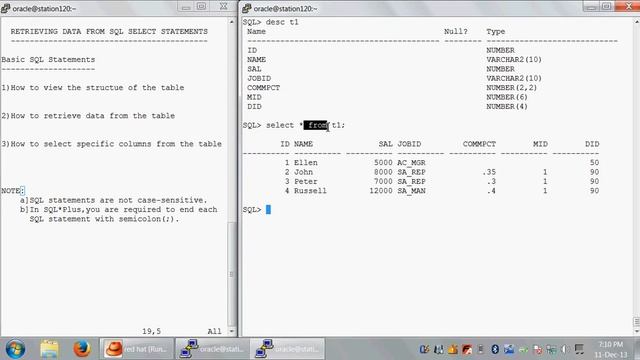The height and width of the screenshot is (360, 640).
Task: Open the clock showing 7:10 PM
Action: pyautogui.click(x=611, y=349)
